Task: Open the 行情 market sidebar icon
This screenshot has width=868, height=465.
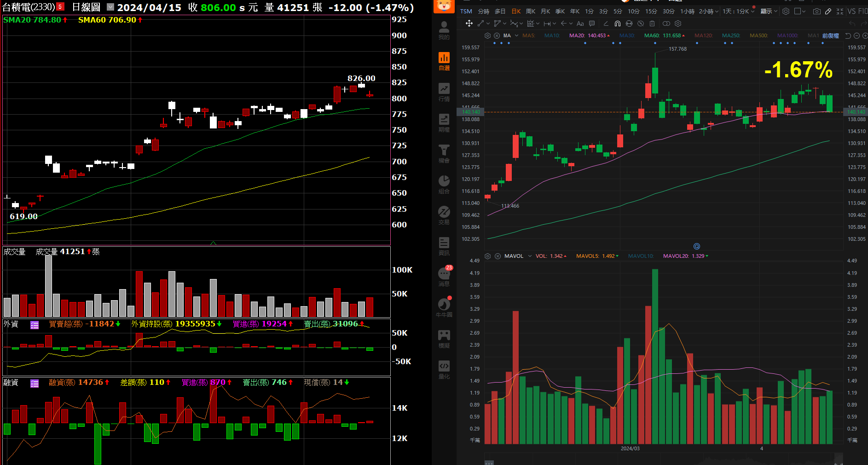Action: [444, 92]
